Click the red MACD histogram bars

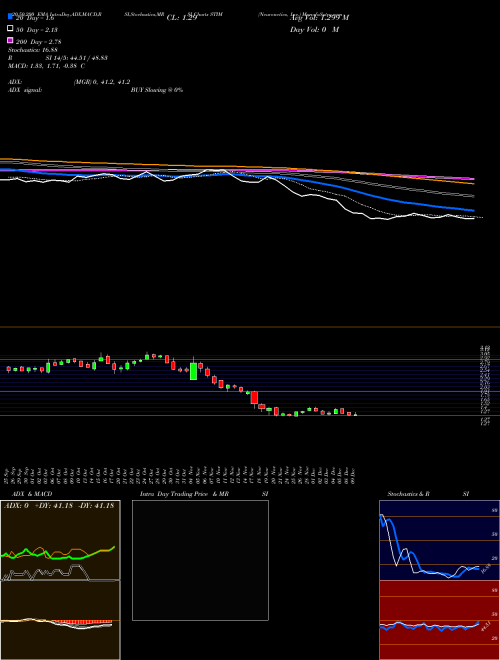pos(83,622)
